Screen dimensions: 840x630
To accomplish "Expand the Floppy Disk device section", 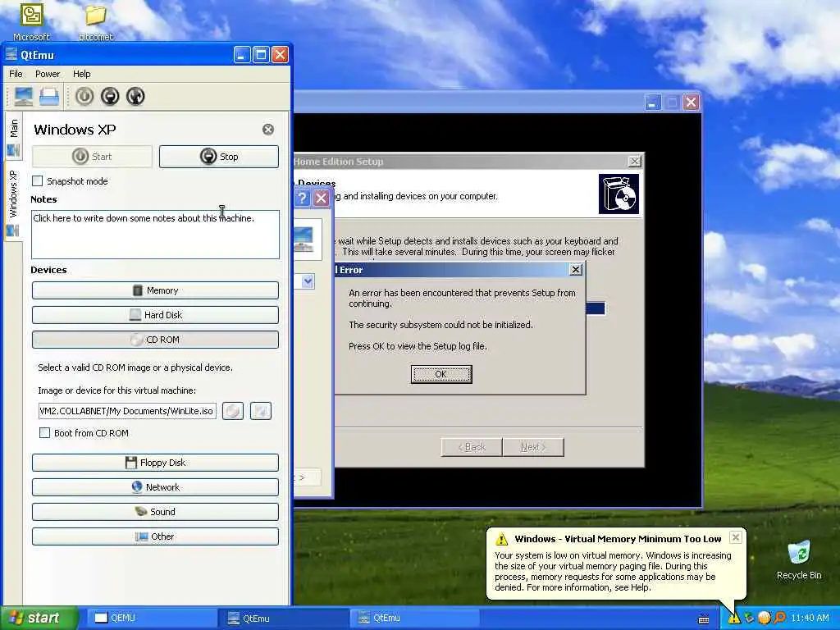I will tap(155, 463).
